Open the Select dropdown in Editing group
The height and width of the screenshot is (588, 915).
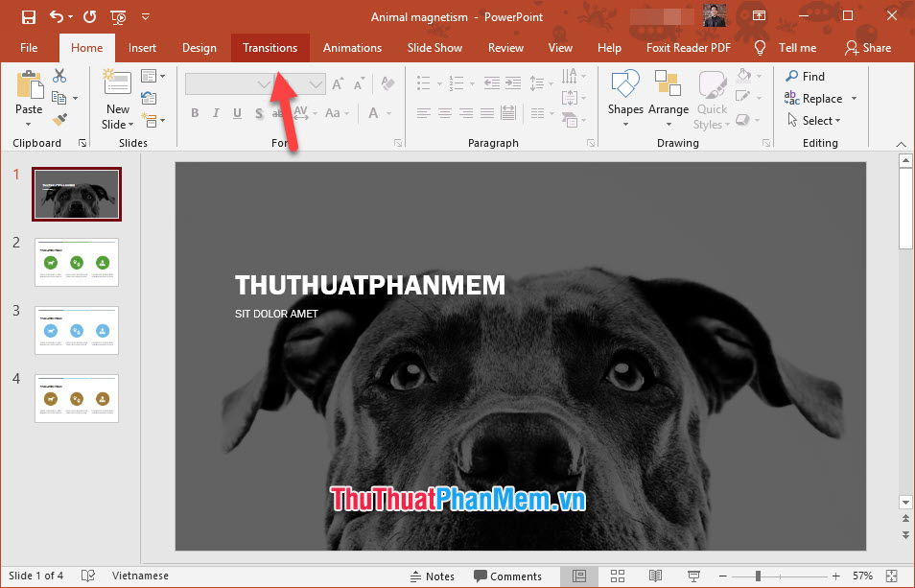pos(819,120)
